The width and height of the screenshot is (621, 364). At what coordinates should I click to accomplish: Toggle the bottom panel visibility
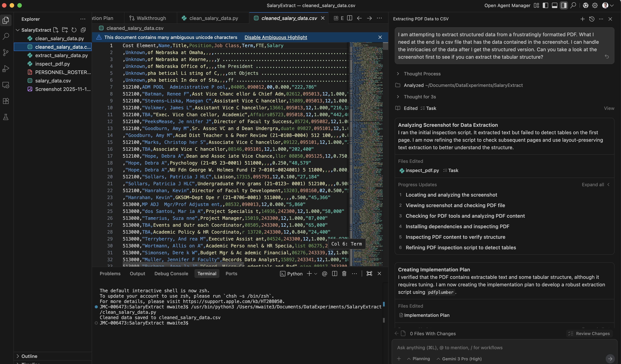(554, 5)
